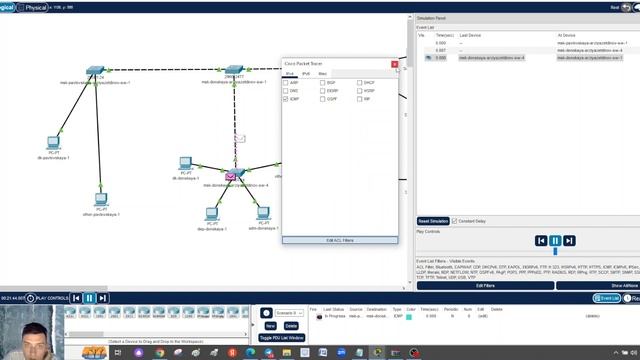Click the third event row eye icon
Viewport: 640px width, 360px height.
(x=428, y=58)
